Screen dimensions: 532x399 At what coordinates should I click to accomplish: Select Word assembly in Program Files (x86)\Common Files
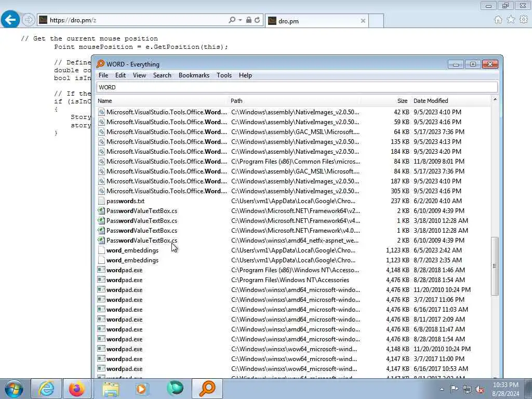click(x=167, y=162)
